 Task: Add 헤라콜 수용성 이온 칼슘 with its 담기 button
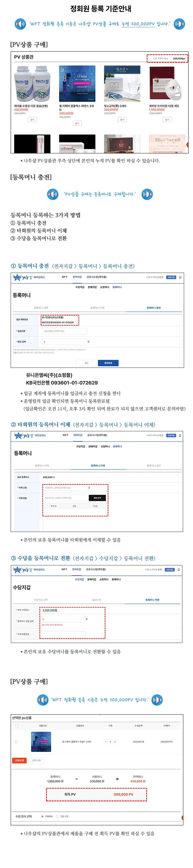[32, 120]
